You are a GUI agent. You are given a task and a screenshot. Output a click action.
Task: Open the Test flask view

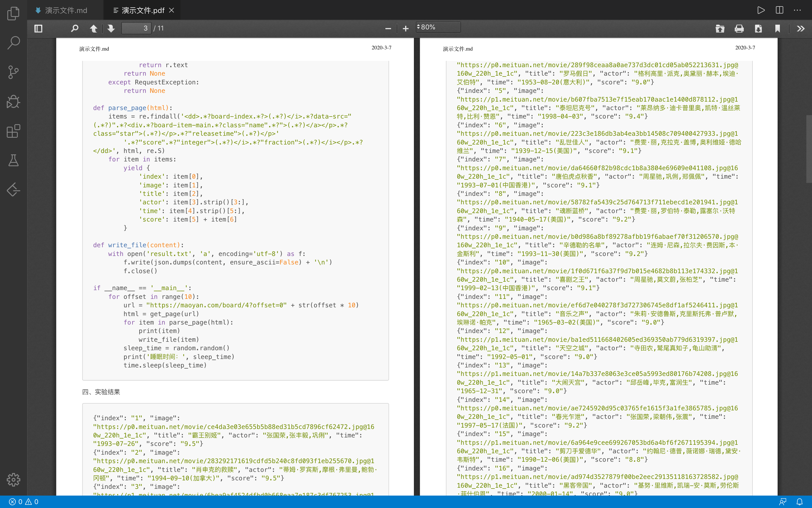point(14,160)
